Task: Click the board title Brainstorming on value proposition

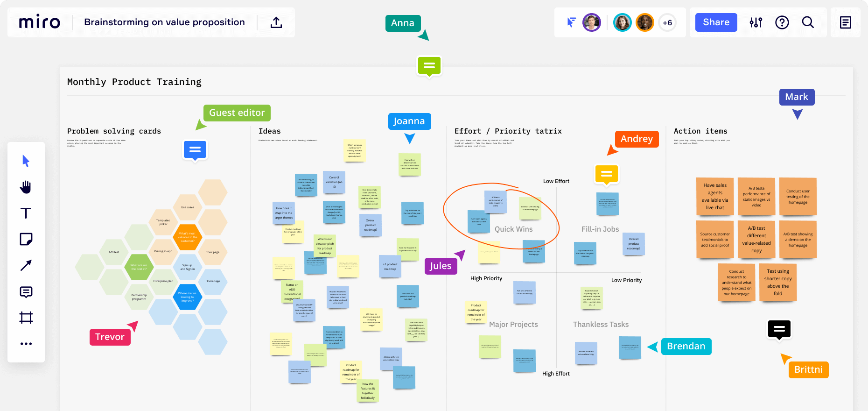Action: (x=164, y=22)
